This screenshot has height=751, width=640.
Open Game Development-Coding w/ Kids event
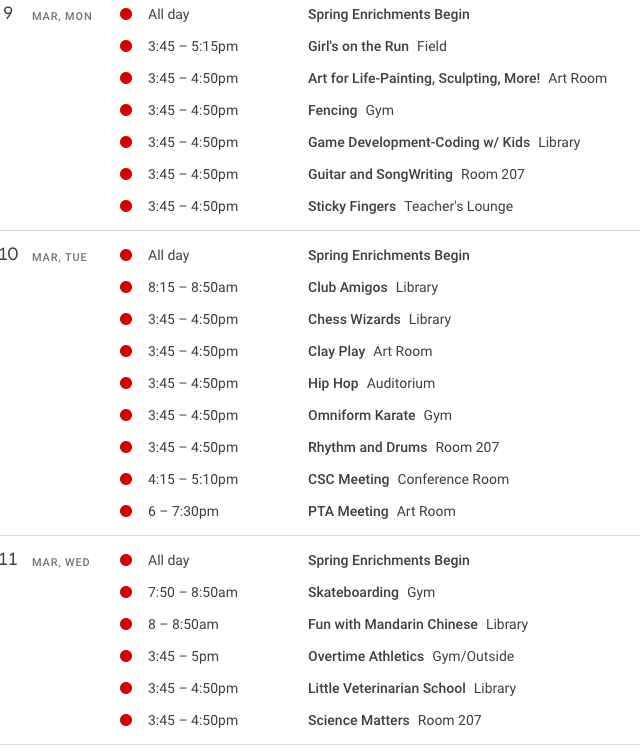pyautogui.click(x=419, y=142)
